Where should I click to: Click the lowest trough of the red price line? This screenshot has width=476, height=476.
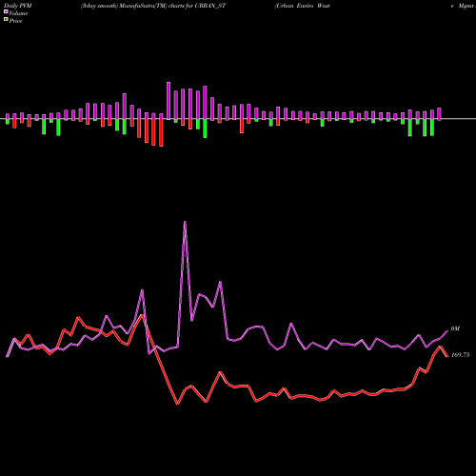178,404
